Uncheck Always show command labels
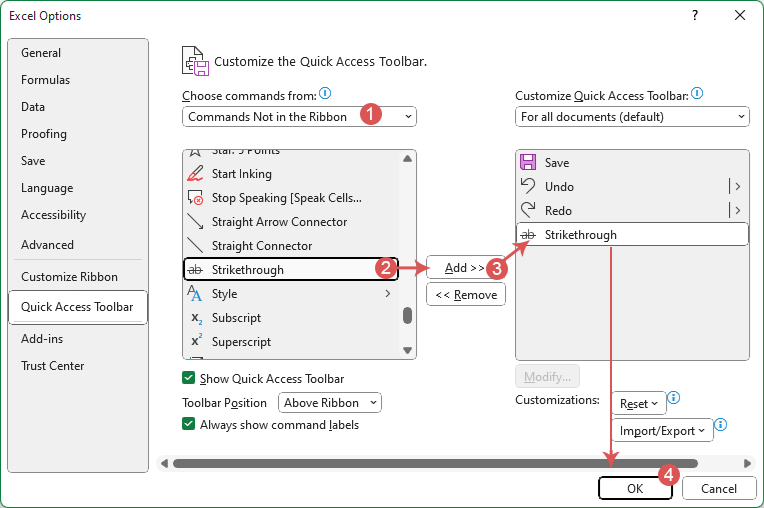 pos(188,425)
